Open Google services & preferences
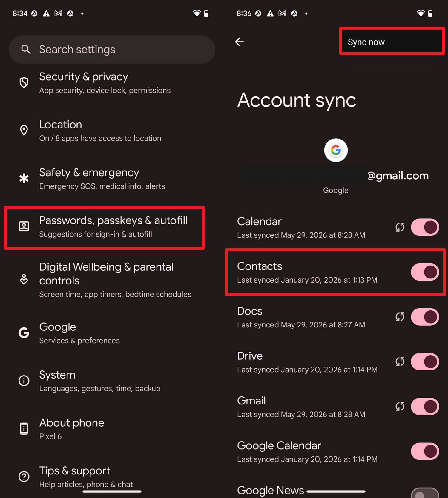Viewport: 448px width, 498px height. pos(112,333)
